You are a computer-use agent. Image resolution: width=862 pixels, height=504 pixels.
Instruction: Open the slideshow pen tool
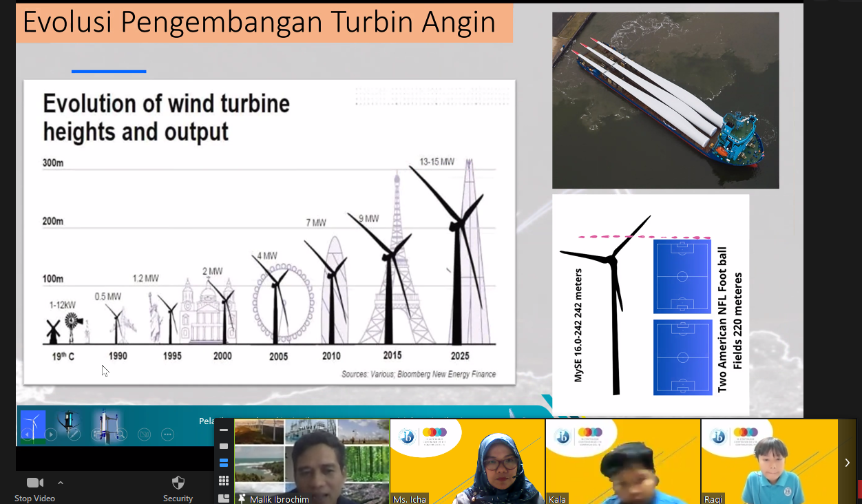(x=74, y=434)
